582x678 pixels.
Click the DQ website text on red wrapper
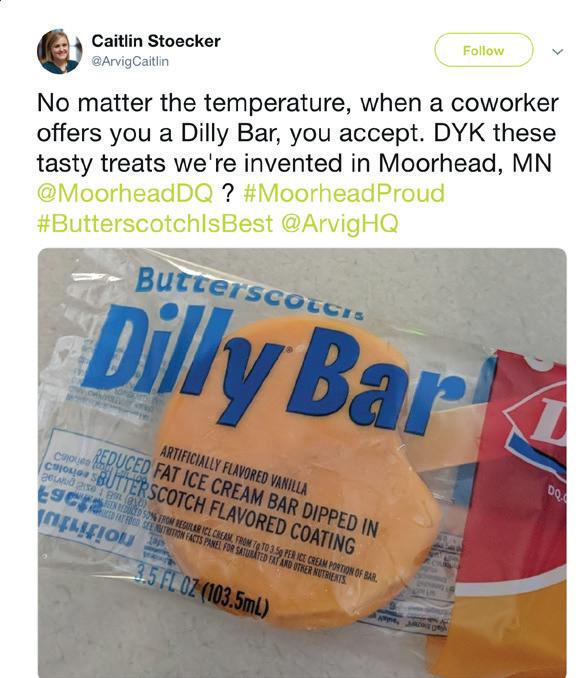tap(557, 494)
